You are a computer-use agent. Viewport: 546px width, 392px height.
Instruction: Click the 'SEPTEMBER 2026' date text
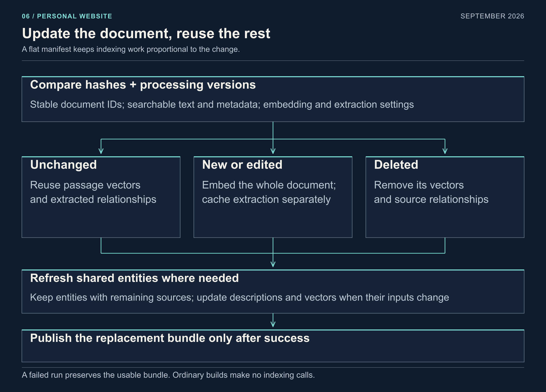click(x=492, y=16)
